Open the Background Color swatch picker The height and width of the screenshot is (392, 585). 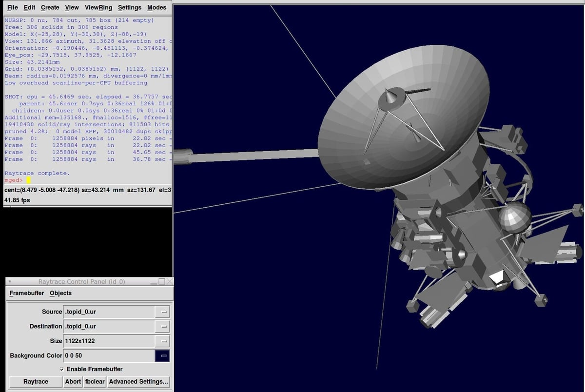[162, 355]
